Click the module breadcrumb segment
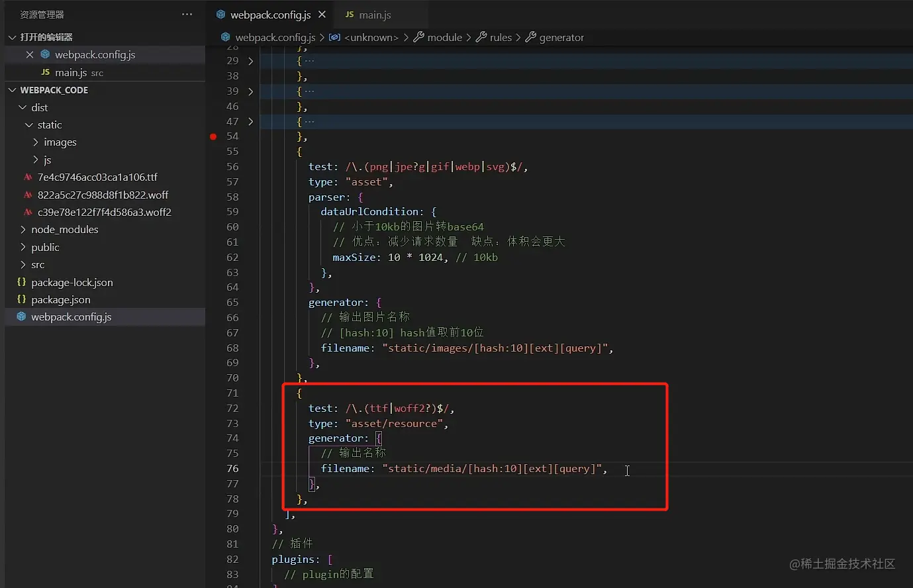The image size is (913, 588). click(x=445, y=37)
